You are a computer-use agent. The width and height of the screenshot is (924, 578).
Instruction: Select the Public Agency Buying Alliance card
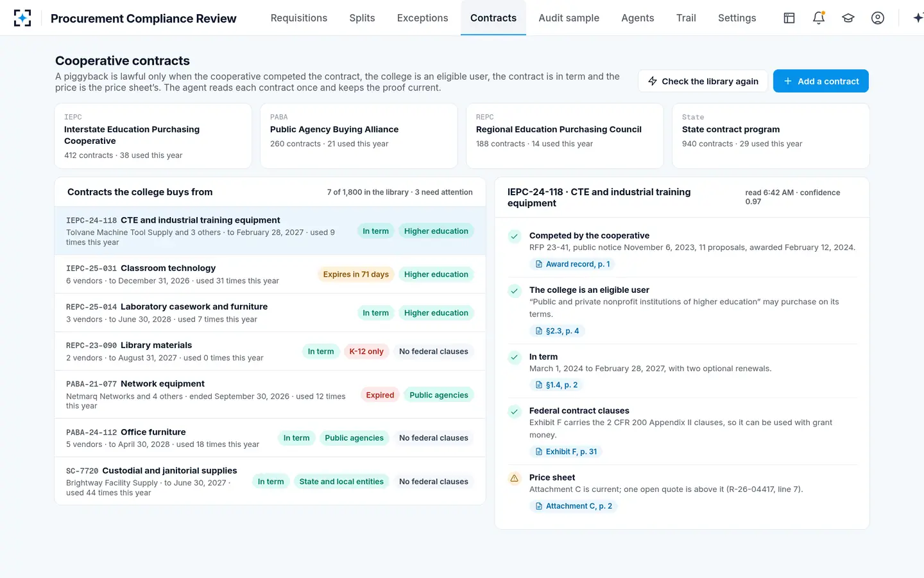[359, 136]
